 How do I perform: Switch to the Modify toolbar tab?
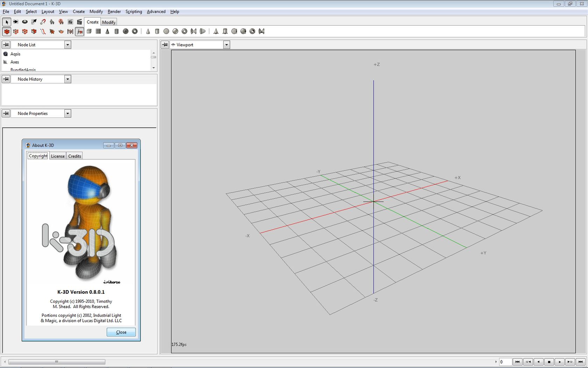click(109, 22)
